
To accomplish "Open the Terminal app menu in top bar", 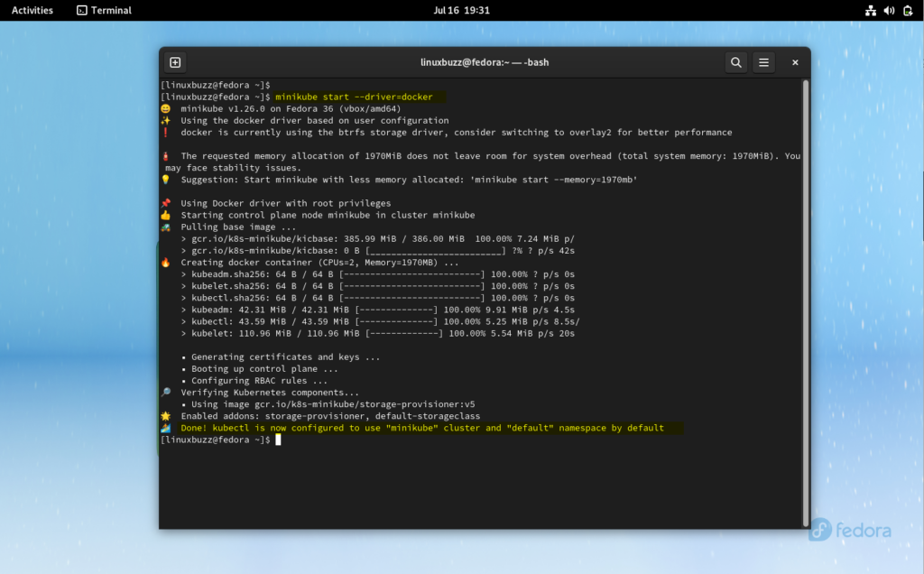I will pyautogui.click(x=105, y=10).
